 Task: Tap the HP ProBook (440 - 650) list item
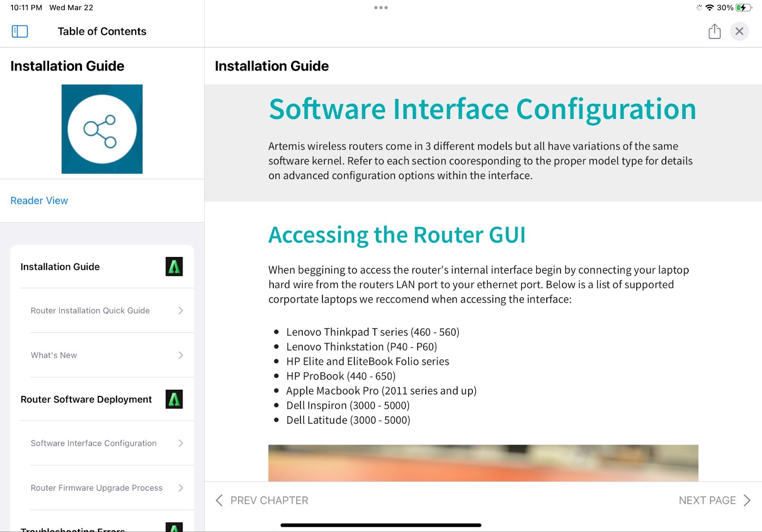point(341,376)
